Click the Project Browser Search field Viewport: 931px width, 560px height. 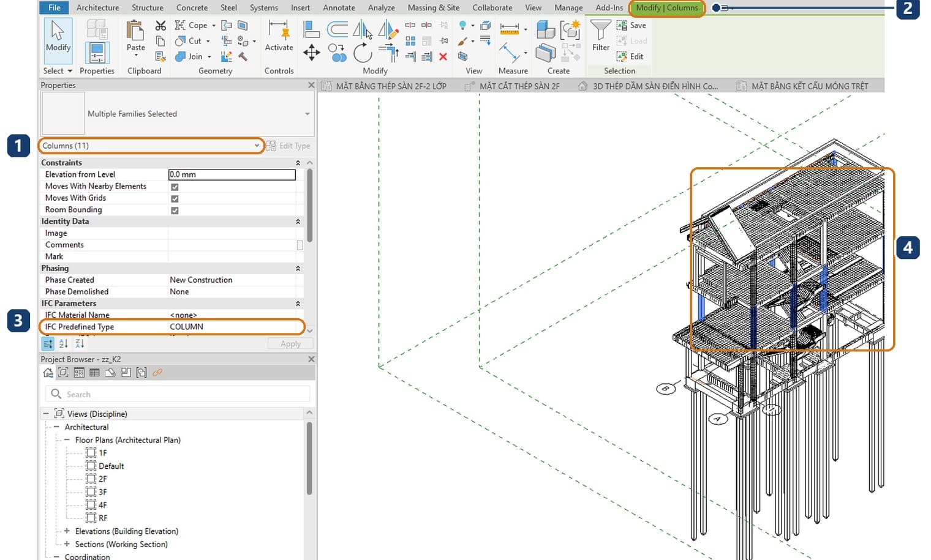pos(178,394)
